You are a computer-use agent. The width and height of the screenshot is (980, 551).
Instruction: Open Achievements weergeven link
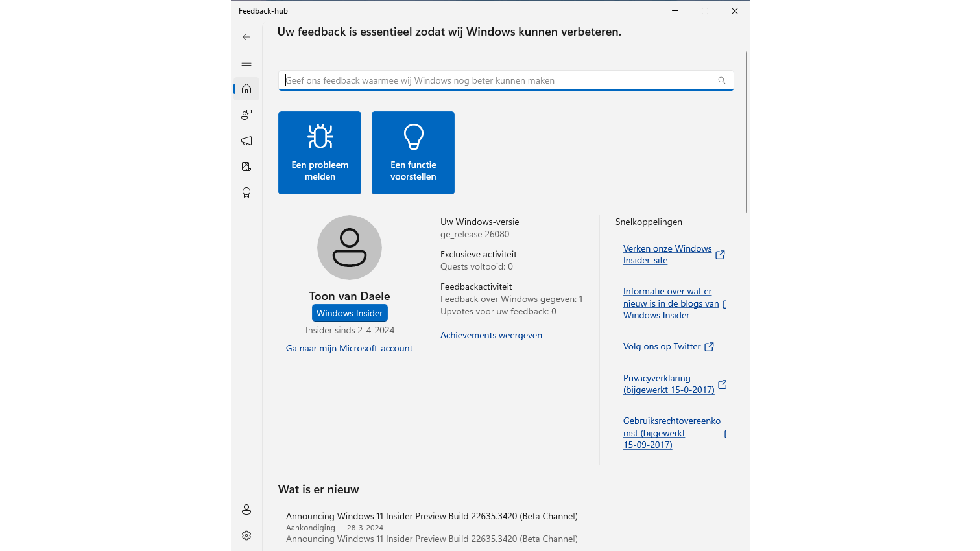pyautogui.click(x=491, y=335)
